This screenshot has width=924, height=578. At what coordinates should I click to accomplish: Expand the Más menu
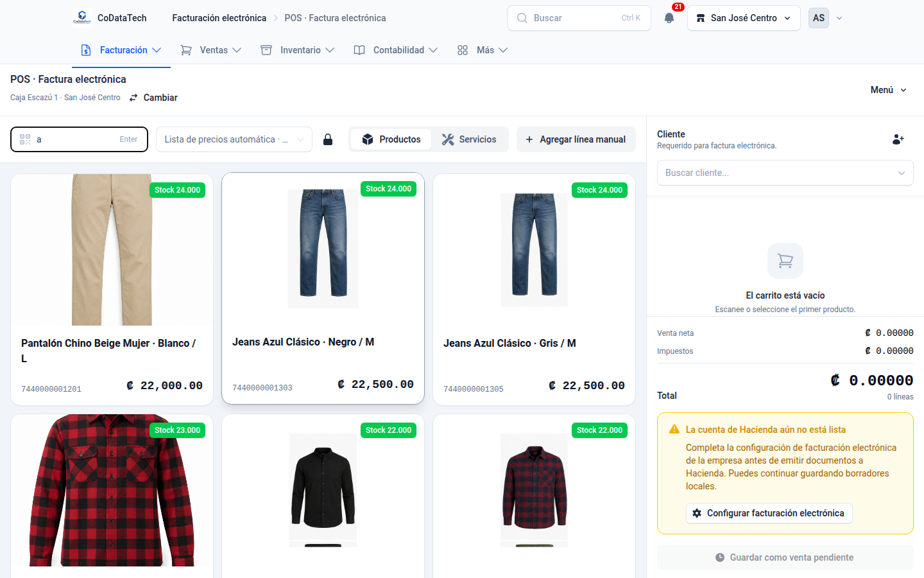coord(482,50)
